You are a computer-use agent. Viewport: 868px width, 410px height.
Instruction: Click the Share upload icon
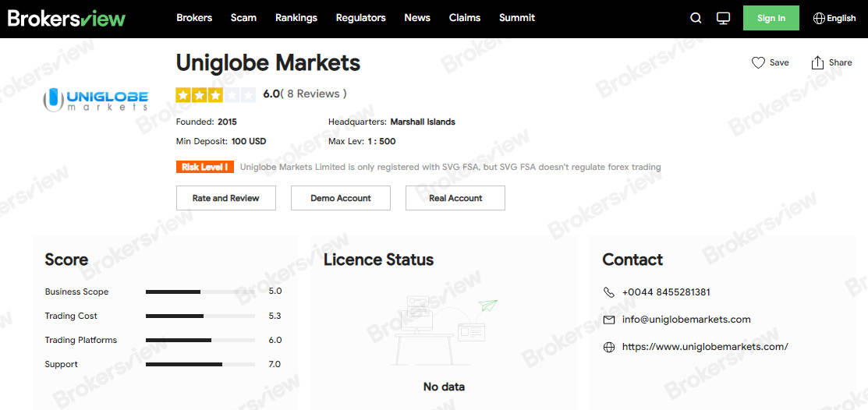pos(817,62)
